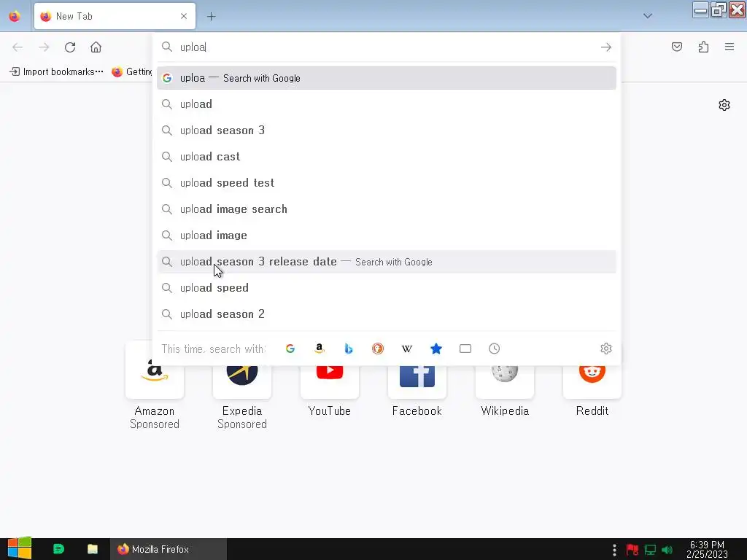747x560 pixels.
Task: Click Mozilla Firefox taskbar button
Action: [169, 549]
